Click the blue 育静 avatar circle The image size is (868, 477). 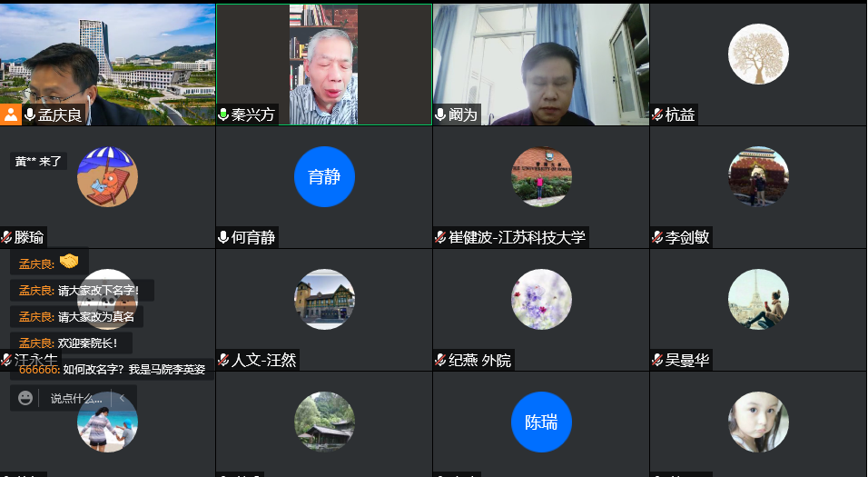point(324,176)
